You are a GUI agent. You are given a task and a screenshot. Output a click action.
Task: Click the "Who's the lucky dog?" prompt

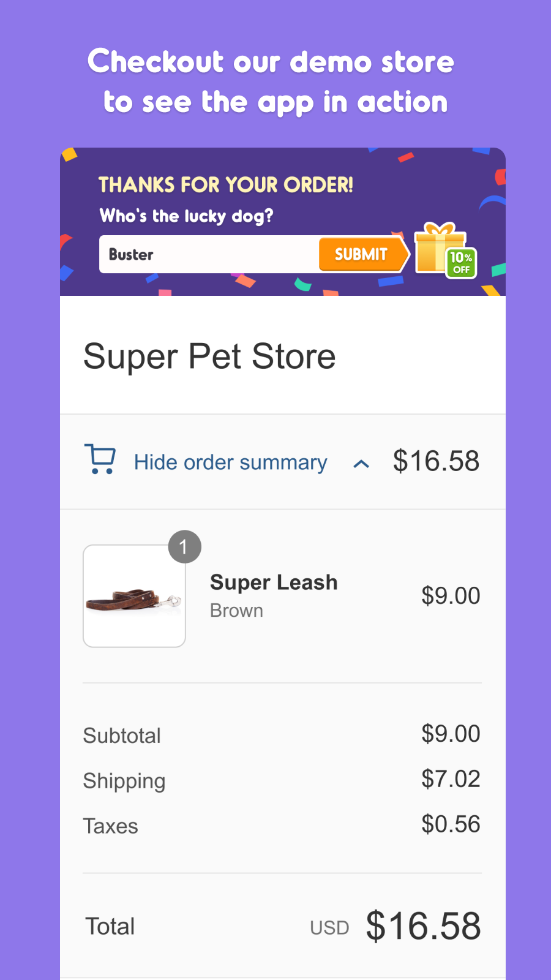coord(186,216)
